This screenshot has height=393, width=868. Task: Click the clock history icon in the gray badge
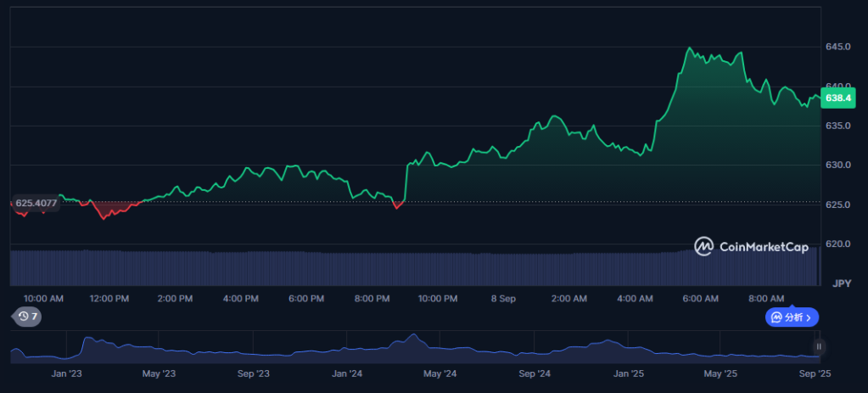click(x=23, y=317)
